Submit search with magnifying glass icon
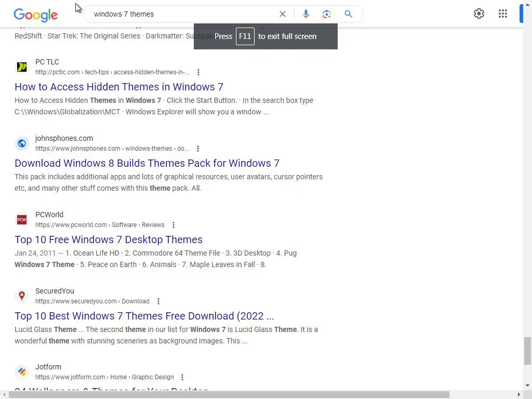The width and height of the screenshot is (532, 399). point(348,14)
